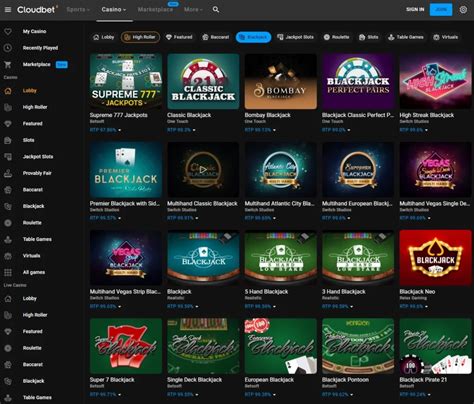Switch to the High Roller category tab

(140, 37)
